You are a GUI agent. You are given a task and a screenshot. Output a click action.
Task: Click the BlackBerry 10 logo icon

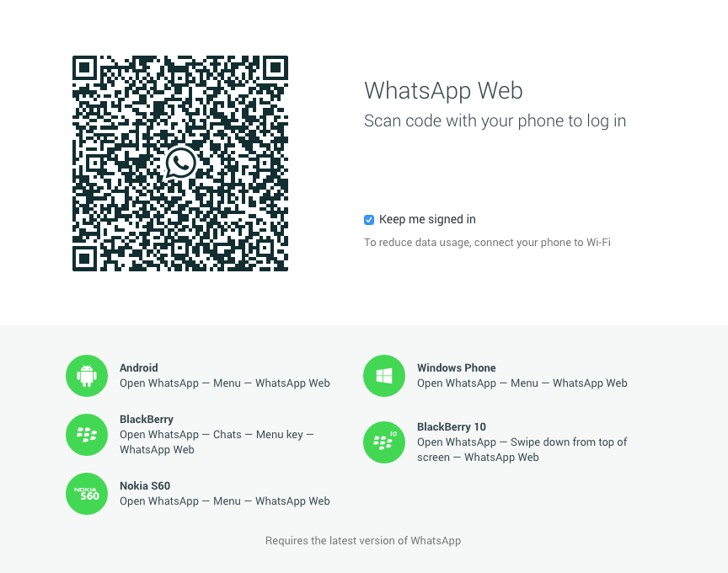point(384,442)
